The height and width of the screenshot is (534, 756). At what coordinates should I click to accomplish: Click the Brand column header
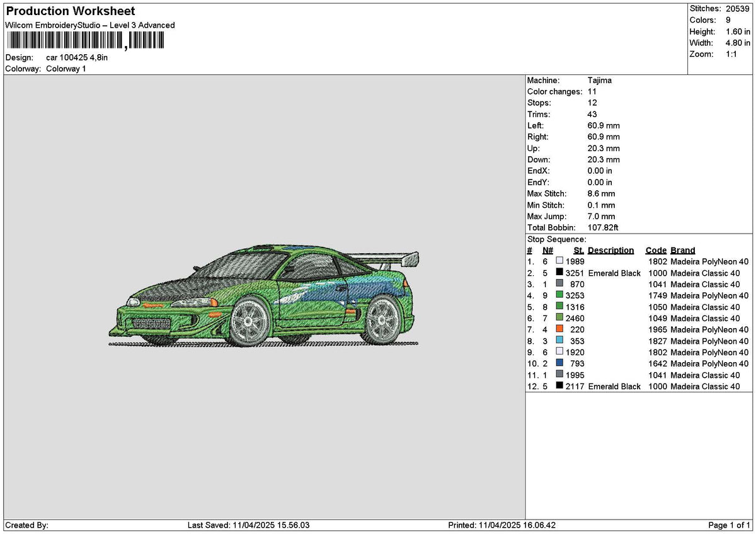(x=683, y=250)
